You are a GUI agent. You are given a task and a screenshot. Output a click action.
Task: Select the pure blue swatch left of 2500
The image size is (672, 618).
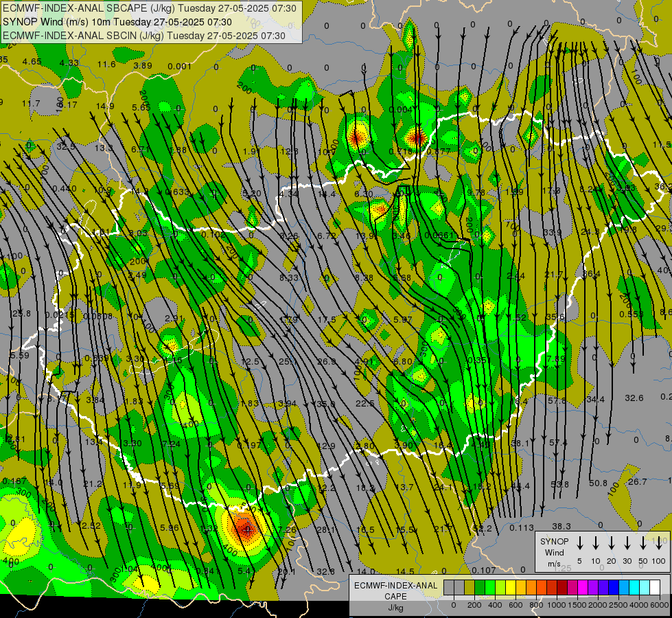click(x=613, y=587)
